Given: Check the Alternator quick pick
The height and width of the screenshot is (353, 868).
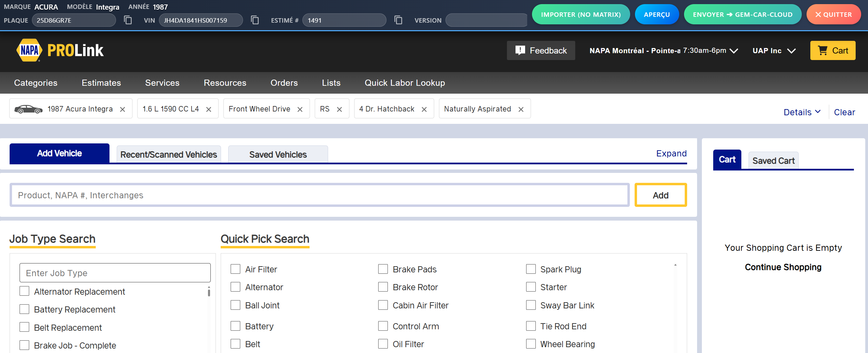Looking at the screenshot, I should [235, 287].
